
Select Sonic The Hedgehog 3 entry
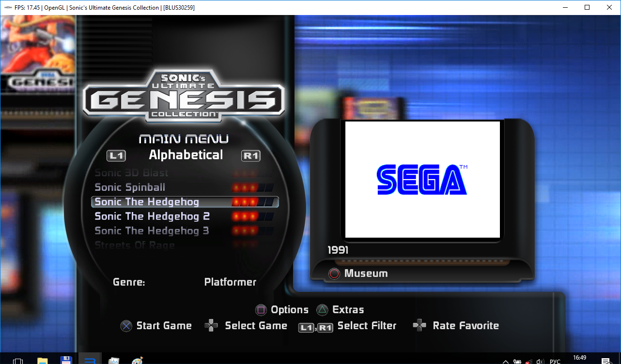coord(152,231)
